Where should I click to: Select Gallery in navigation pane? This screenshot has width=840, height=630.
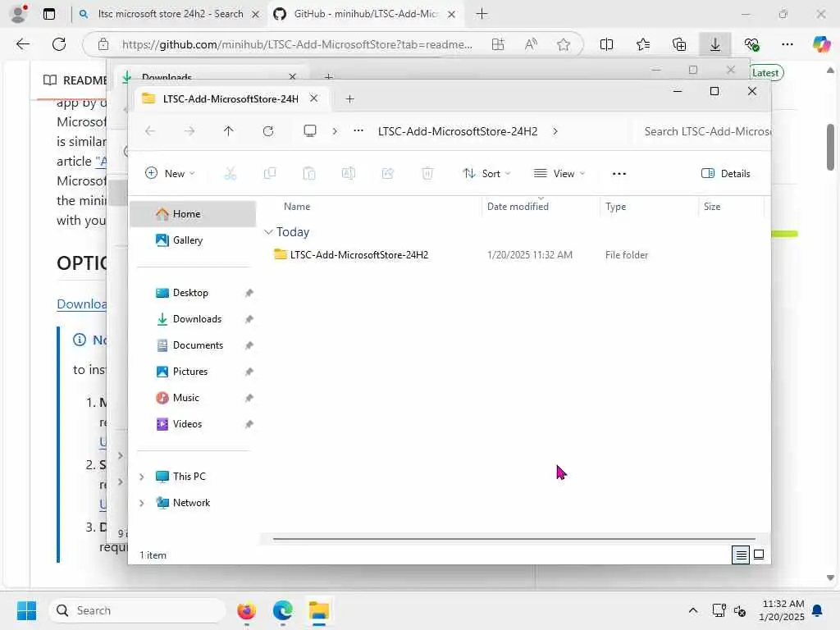point(193,240)
